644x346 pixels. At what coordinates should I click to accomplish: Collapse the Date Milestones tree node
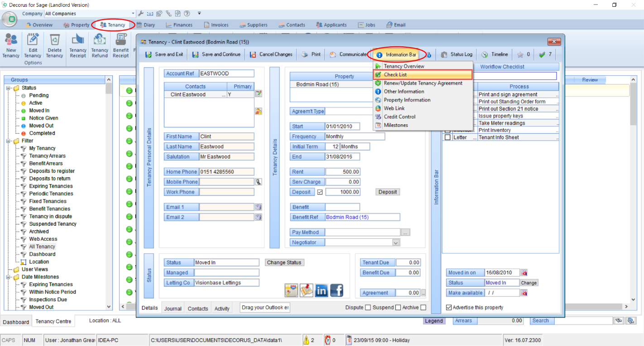tap(9, 277)
